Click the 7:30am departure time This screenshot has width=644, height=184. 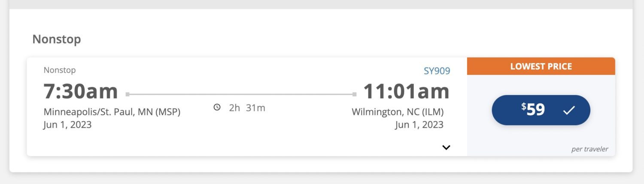(81, 91)
